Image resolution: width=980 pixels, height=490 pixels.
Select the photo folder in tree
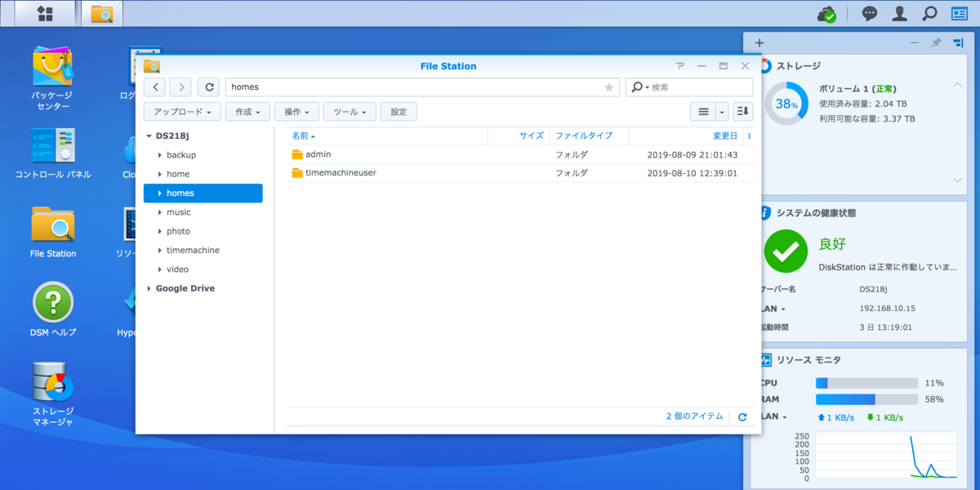178,231
